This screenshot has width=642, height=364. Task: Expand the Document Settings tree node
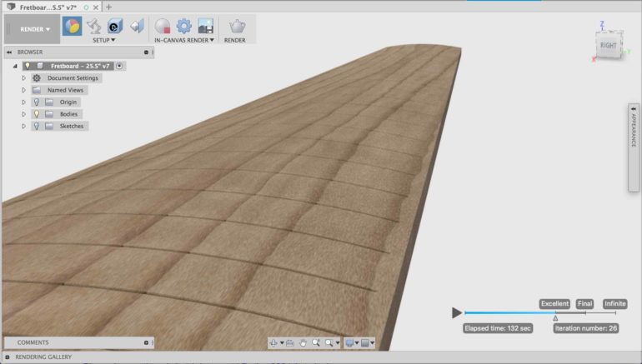click(x=24, y=78)
